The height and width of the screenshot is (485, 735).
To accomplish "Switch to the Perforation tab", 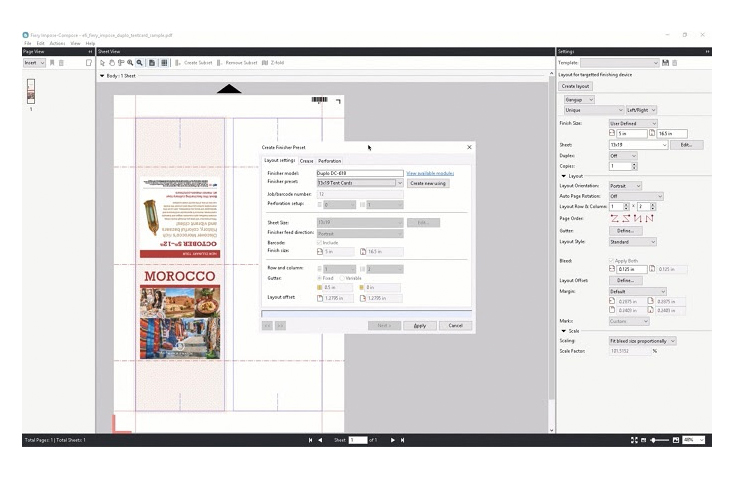I will [330, 160].
